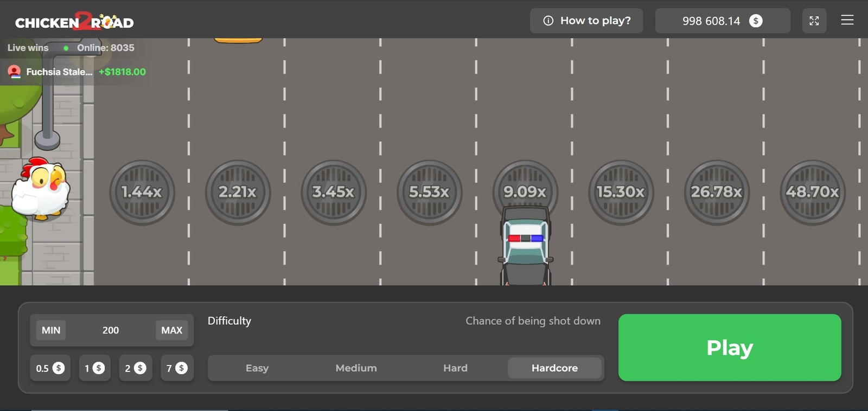Image resolution: width=868 pixels, height=411 pixels.
Task: Switch difficulty to Medium
Action: pyautogui.click(x=356, y=368)
